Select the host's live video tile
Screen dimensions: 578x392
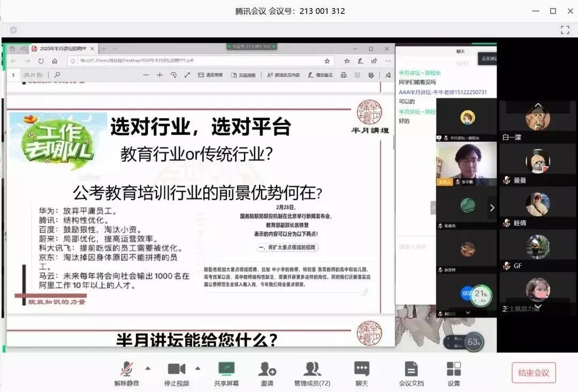pyautogui.click(x=466, y=164)
